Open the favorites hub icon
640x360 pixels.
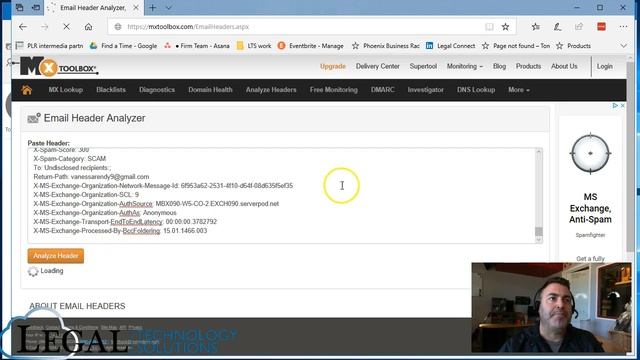click(x=536, y=27)
